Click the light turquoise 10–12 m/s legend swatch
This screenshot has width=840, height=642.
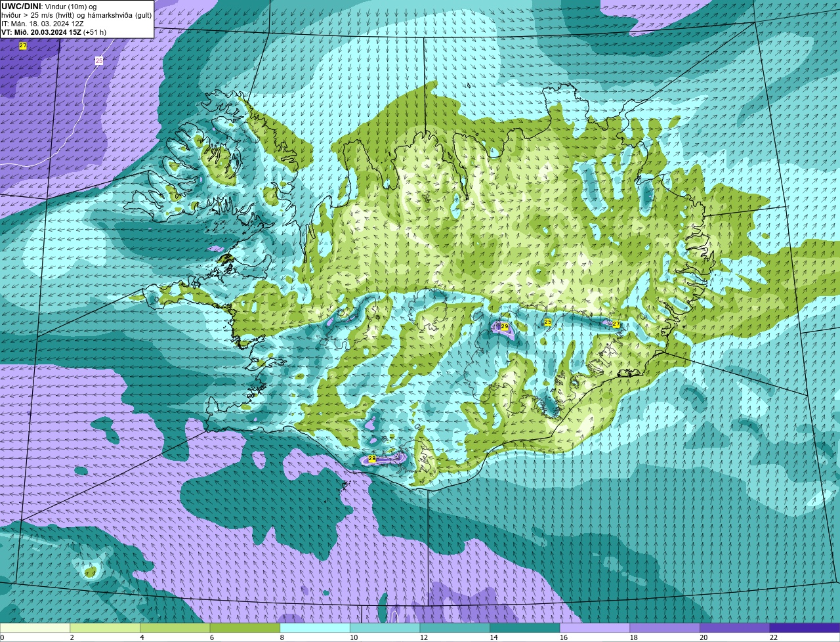point(385,628)
